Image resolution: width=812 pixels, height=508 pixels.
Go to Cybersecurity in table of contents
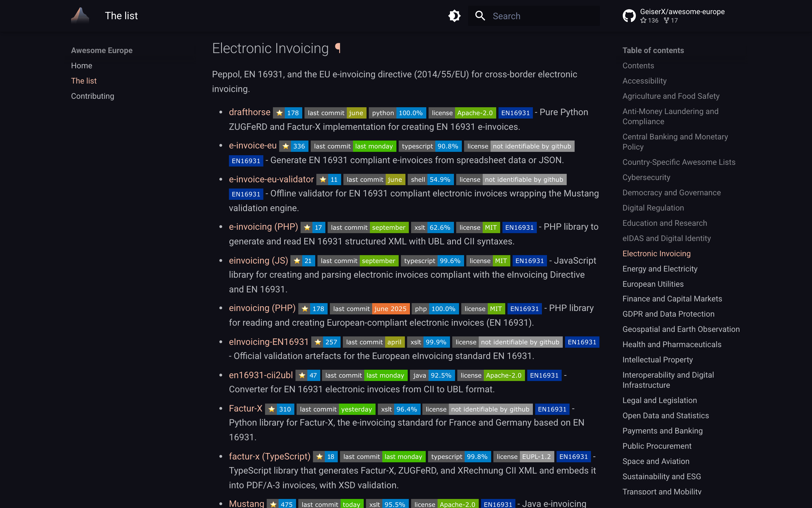coord(646,178)
